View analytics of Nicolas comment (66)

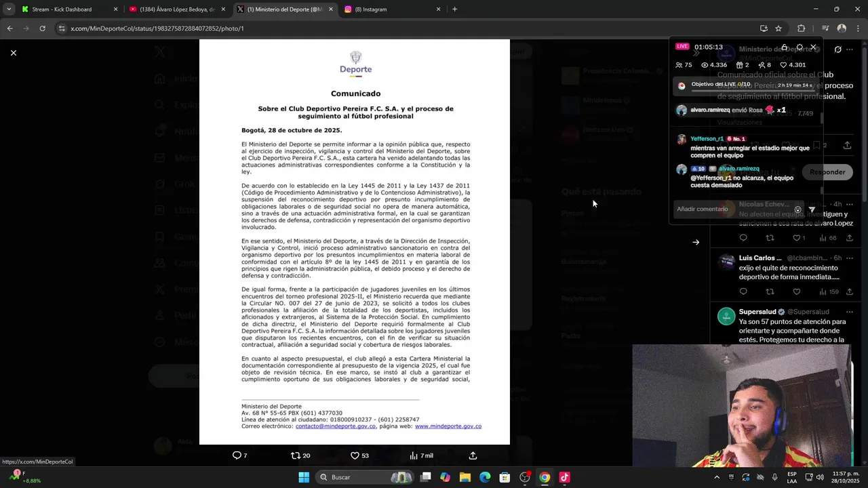pos(827,238)
